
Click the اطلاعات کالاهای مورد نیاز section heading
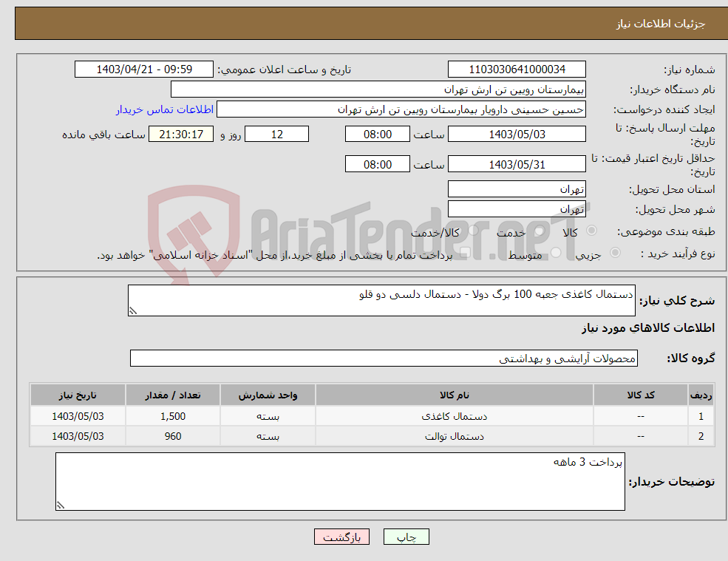[x=647, y=328]
